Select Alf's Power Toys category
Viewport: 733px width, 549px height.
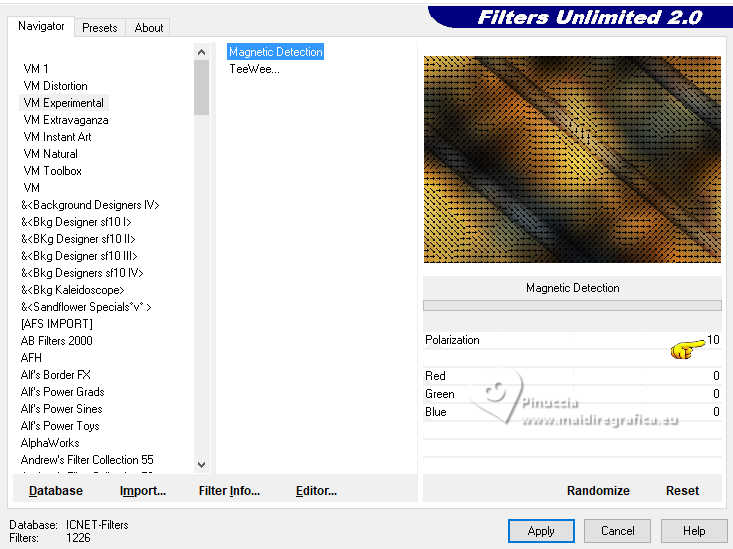click(60, 426)
